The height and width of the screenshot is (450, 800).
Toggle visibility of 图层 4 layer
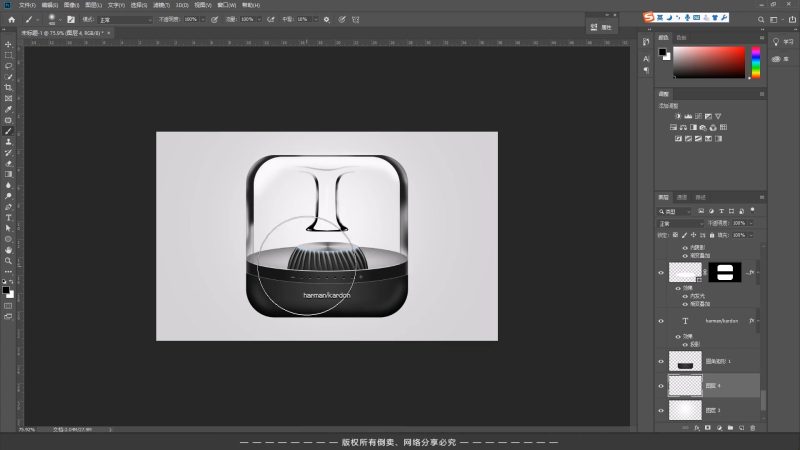[x=661, y=385]
